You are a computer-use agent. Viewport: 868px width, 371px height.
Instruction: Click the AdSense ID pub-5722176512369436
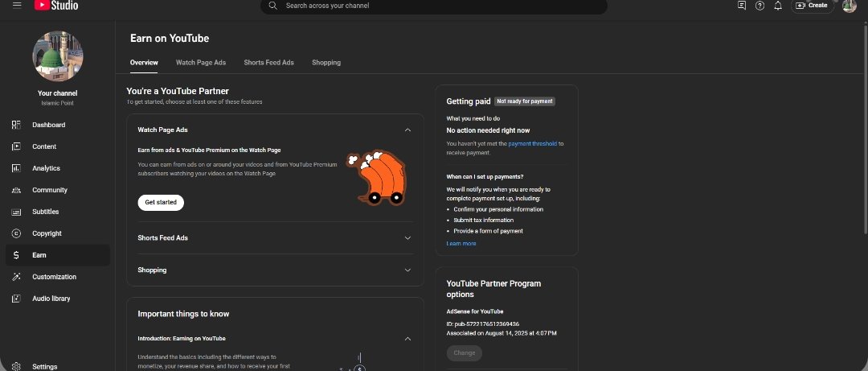483,324
